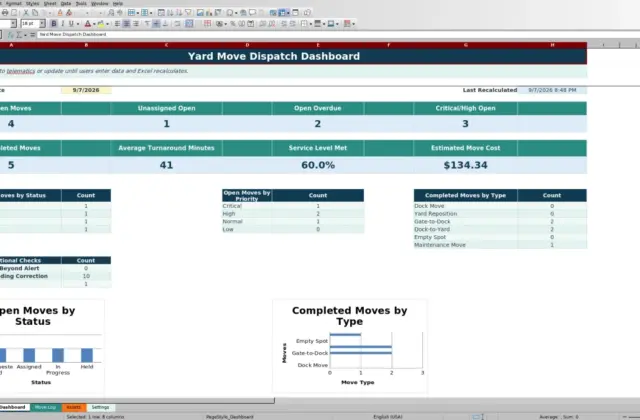Click the Insert Comment icon
640x420 pixels.
coord(252,13)
